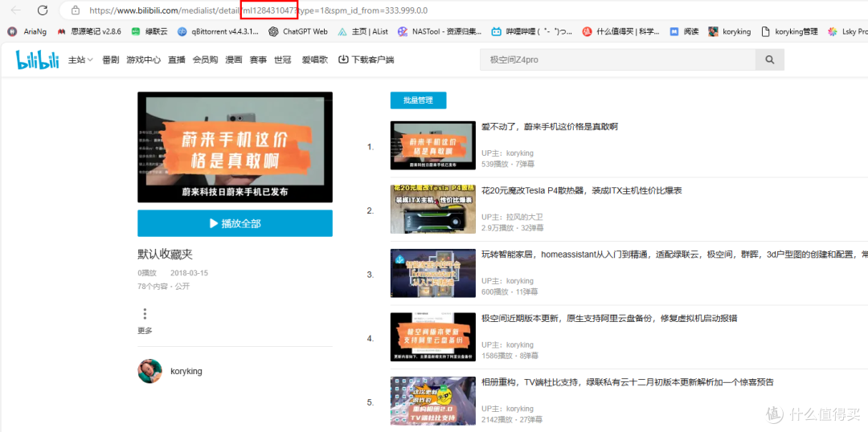868x432 pixels.
Task: Focus the 极空间Z4pro search box
Action: [x=618, y=59]
